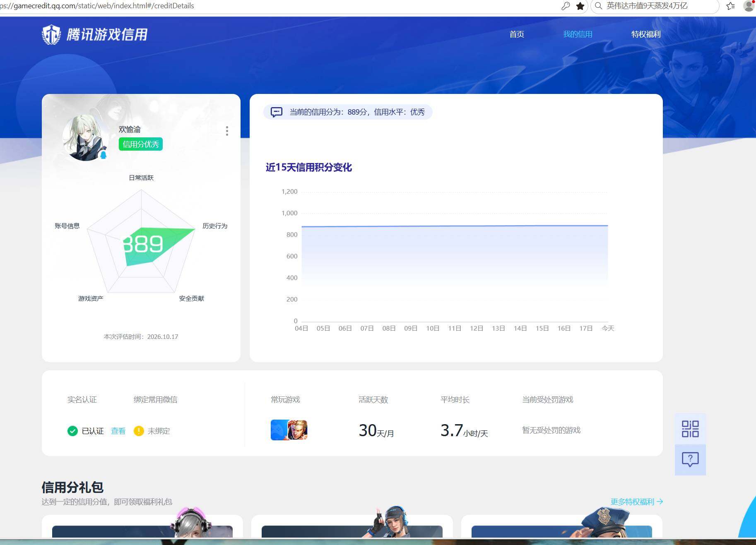Click the bookmark star in address bar
Screen dimensions: 756x545
pos(580,6)
